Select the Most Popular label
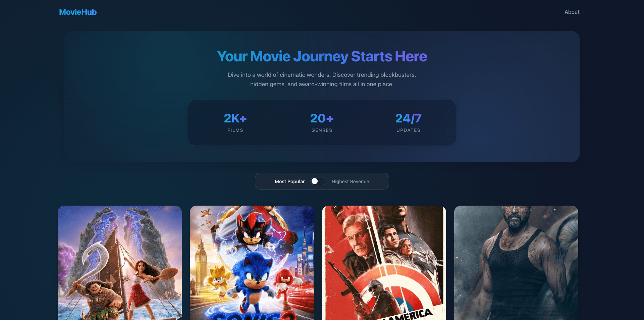The width and height of the screenshot is (644, 320). point(289,181)
